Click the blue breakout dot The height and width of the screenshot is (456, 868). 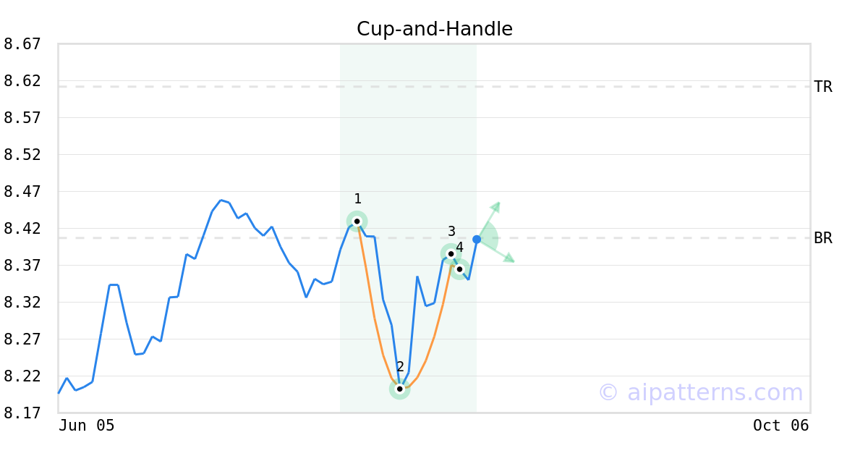pyautogui.click(x=477, y=240)
